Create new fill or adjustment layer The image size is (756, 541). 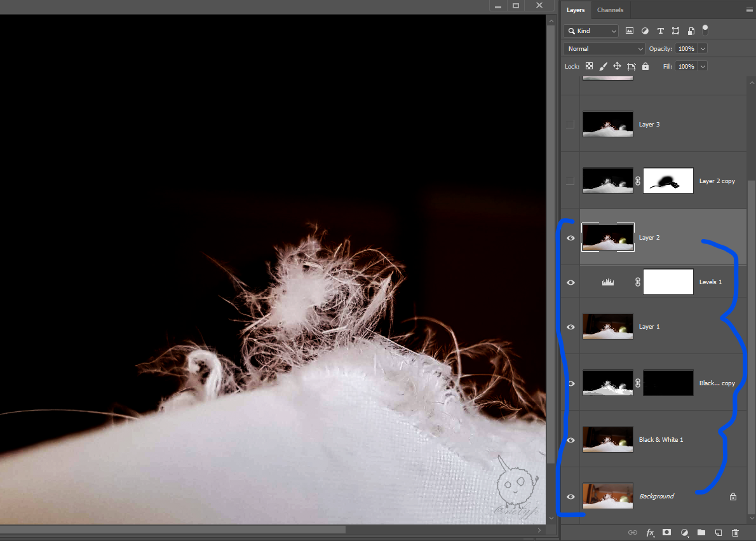[684, 532]
